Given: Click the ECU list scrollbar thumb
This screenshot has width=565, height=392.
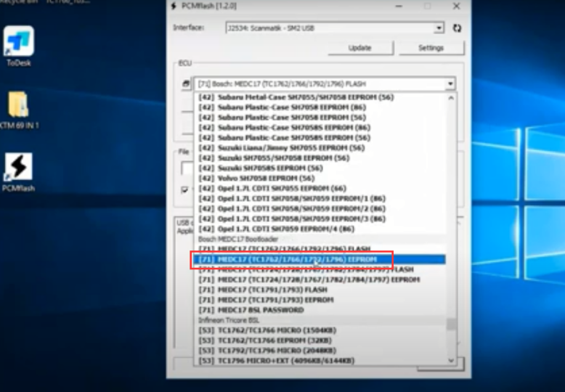Looking at the screenshot, I should coord(451,324).
